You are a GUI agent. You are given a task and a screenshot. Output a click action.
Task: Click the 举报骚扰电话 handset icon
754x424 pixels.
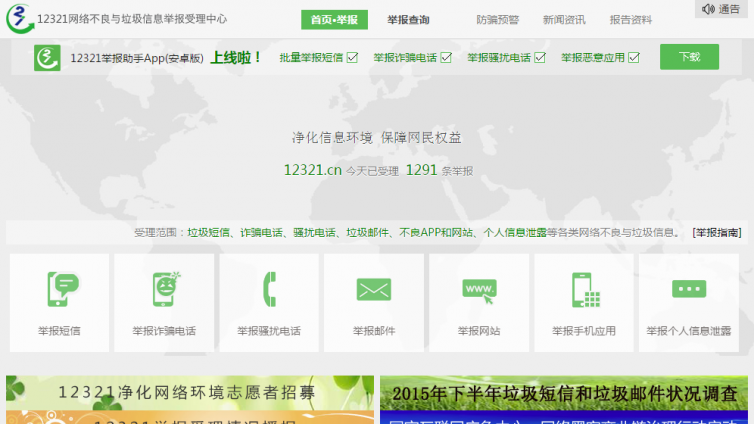pyautogui.click(x=269, y=289)
